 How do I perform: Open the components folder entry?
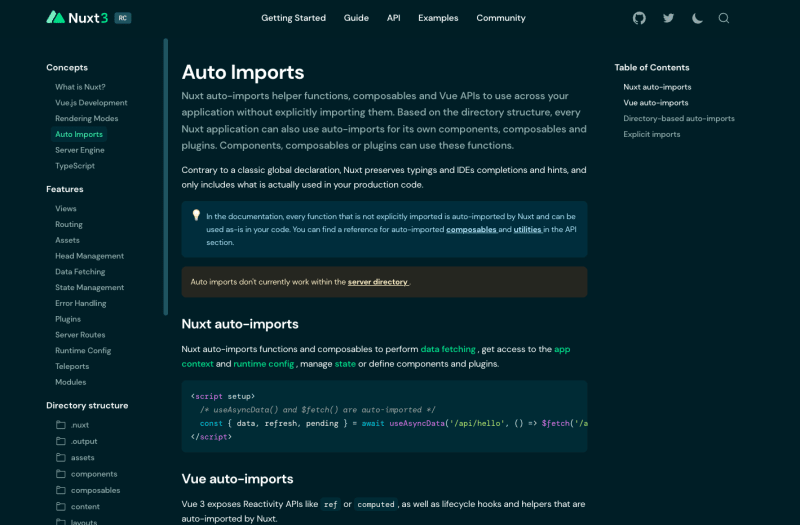[x=86, y=473]
